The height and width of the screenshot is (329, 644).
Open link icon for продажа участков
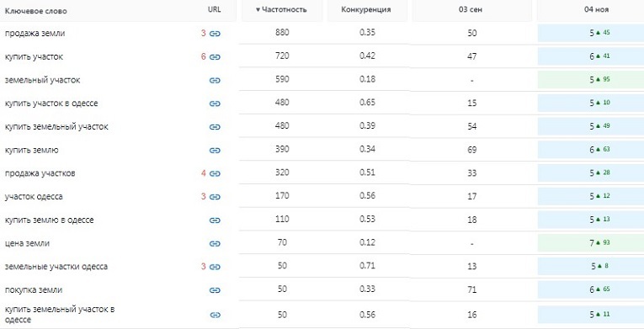point(215,173)
